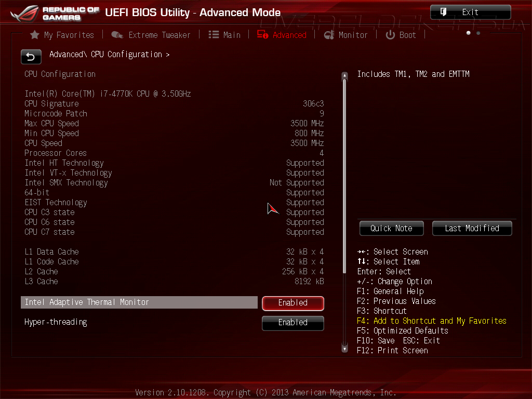The width and height of the screenshot is (532, 399).
Task: Click the Extreme Tweaker speedometer icon
Action: tap(117, 35)
